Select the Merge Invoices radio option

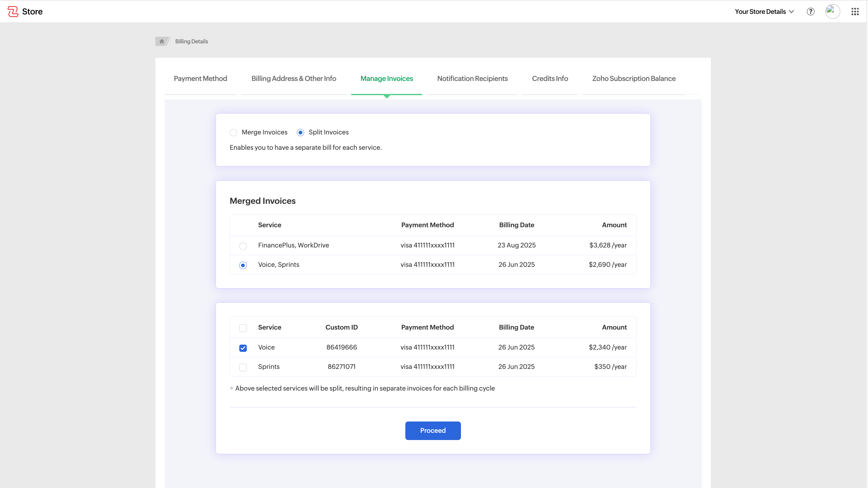pyautogui.click(x=233, y=132)
